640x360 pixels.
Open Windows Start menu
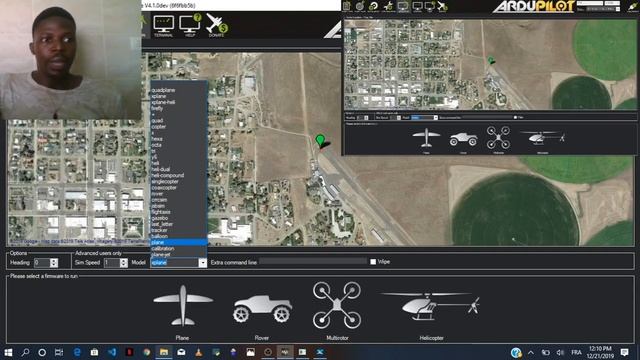pyautogui.click(x=8, y=352)
